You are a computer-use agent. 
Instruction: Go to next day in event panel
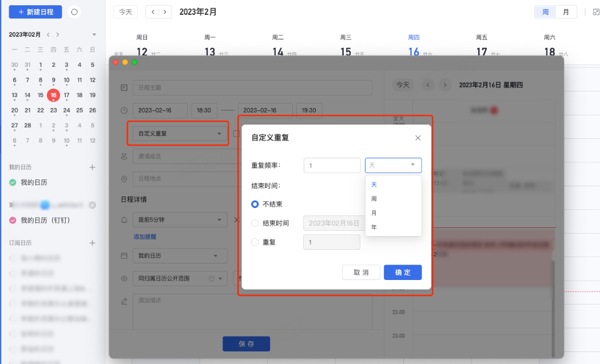point(444,85)
